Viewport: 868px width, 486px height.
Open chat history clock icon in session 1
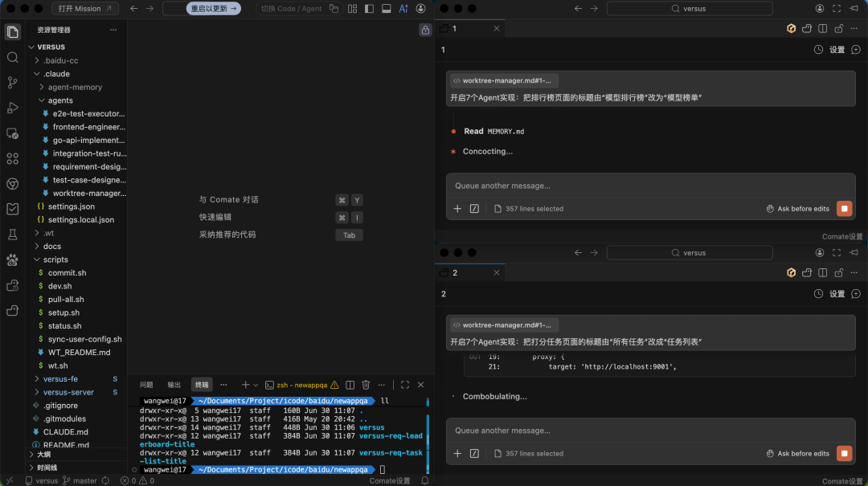[818, 49]
